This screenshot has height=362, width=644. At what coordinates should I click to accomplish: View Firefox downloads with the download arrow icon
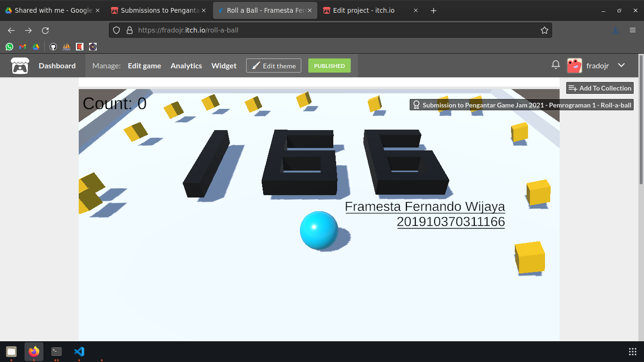pyautogui.click(x=615, y=30)
